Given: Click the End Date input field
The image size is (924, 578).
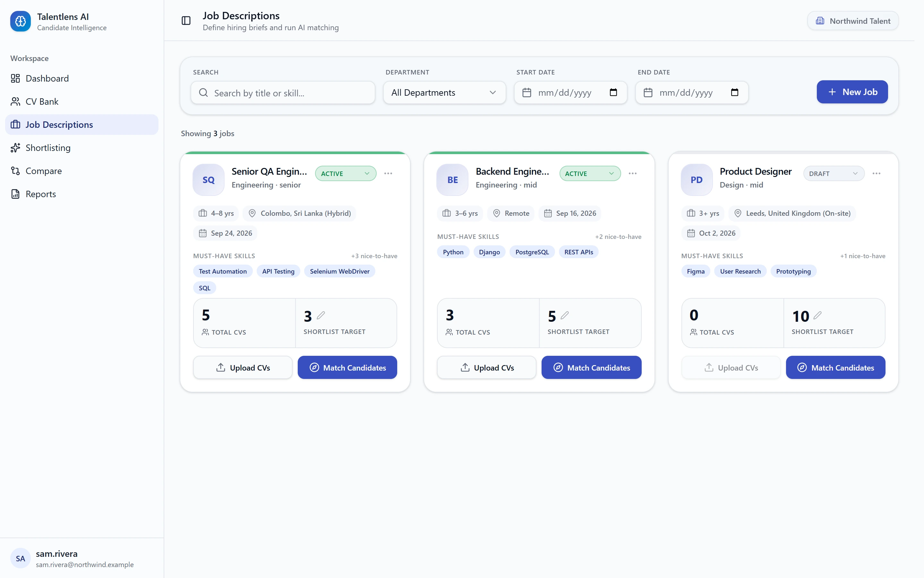Looking at the screenshot, I should (x=692, y=92).
